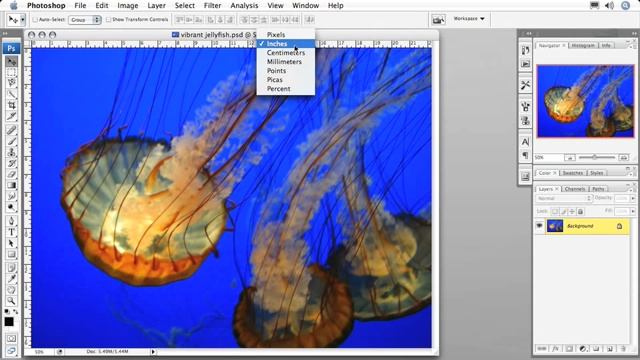Viewport: 640px width, 360px height.
Task: Select the Move tool in toolbox
Action: click(x=11, y=62)
